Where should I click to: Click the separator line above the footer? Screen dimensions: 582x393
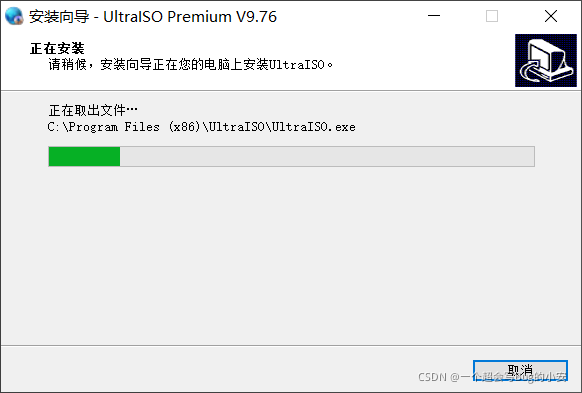pos(291,345)
